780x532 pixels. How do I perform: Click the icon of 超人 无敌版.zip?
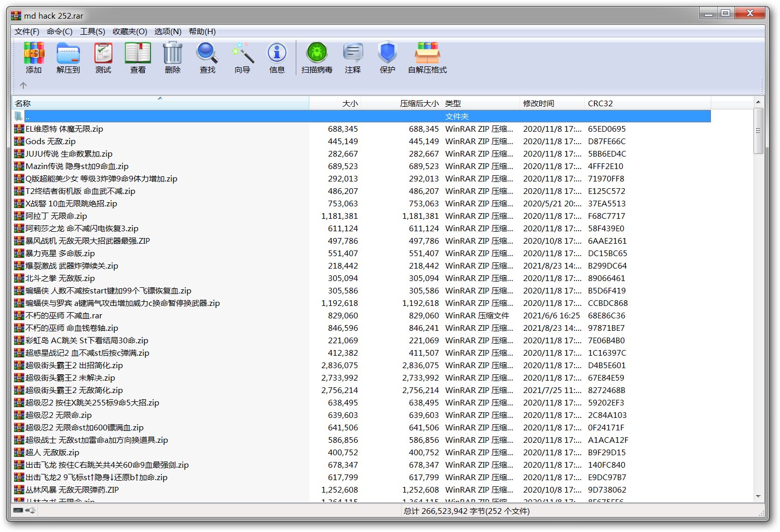click(19, 452)
